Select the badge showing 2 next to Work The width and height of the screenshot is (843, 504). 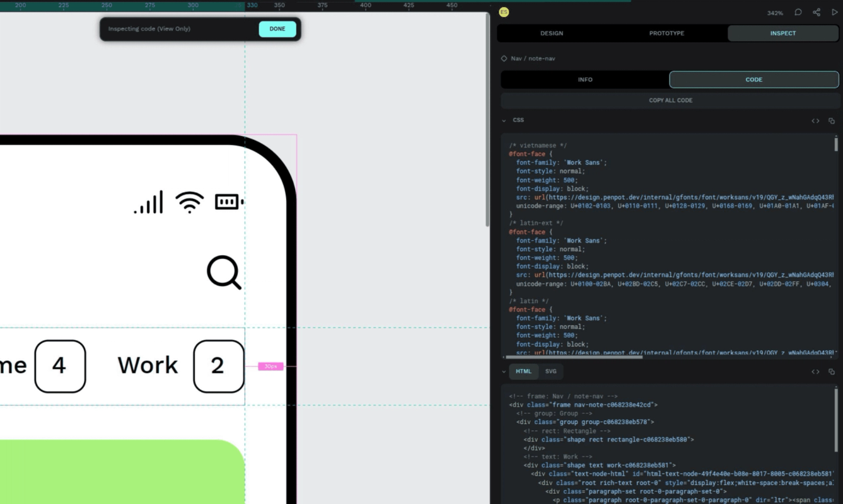point(218,366)
